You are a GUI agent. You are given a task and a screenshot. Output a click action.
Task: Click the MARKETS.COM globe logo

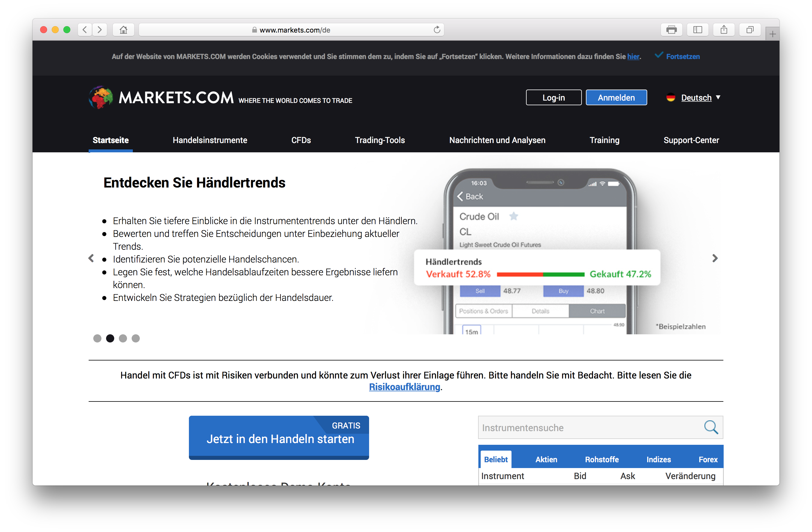[101, 97]
